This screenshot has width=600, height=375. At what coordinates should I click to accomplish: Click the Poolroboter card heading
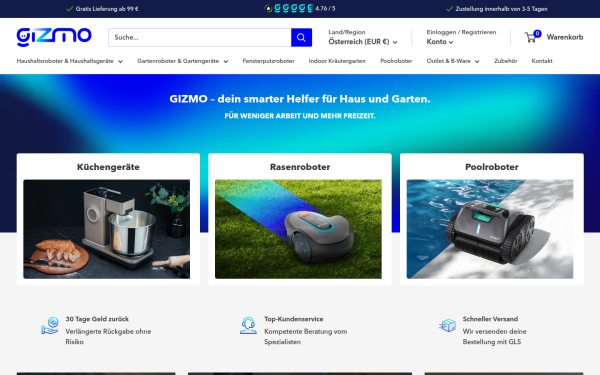pyautogui.click(x=492, y=167)
